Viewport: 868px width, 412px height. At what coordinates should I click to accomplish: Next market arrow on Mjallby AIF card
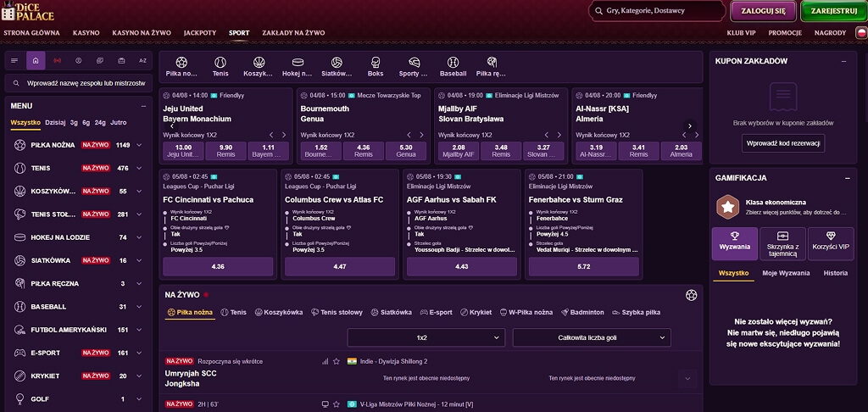559,135
